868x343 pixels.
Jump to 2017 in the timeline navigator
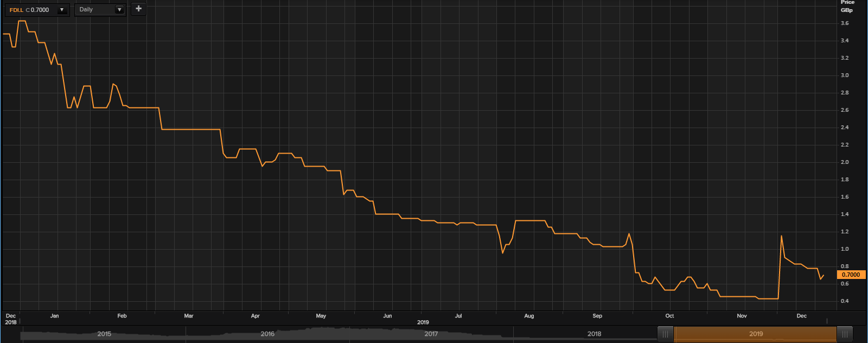[x=431, y=334]
